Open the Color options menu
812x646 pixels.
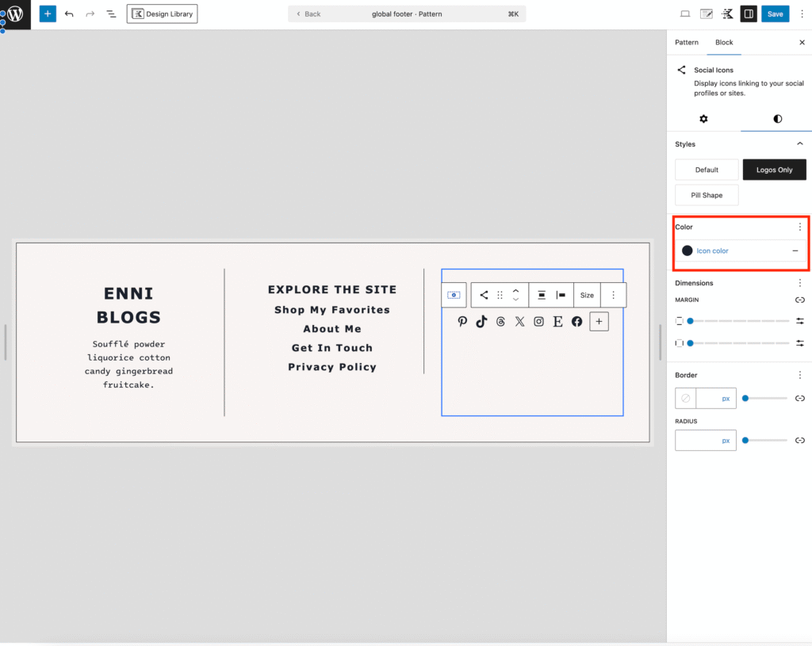pyautogui.click(x=799, y=227)
